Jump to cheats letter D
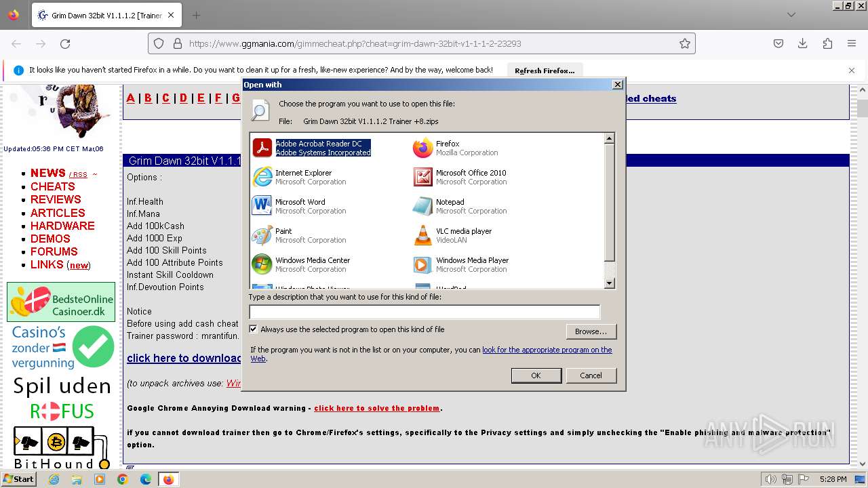 coord(183,98)
